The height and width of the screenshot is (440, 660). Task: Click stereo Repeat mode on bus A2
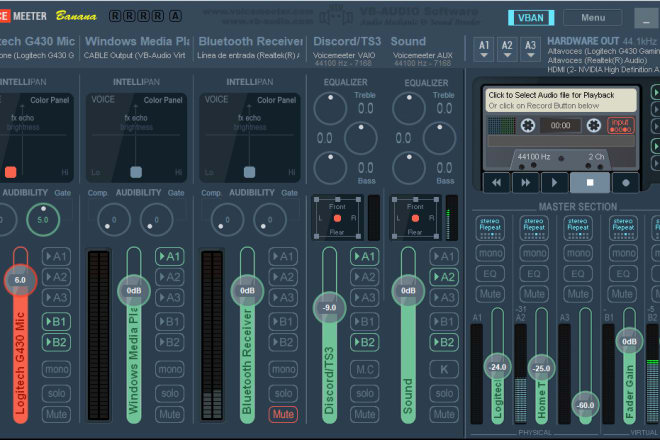tap(534, 228)
